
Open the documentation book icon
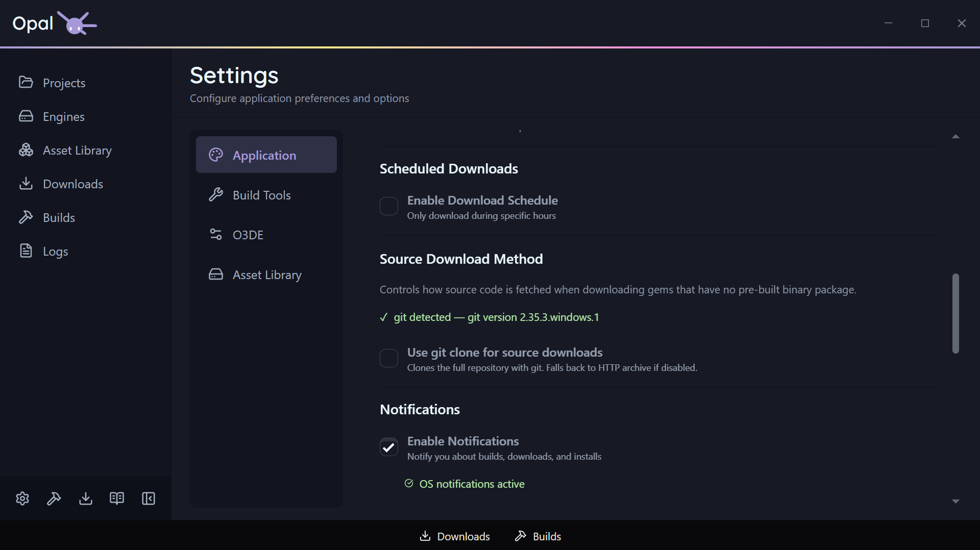pyautogui.click(x=117, y=498)
